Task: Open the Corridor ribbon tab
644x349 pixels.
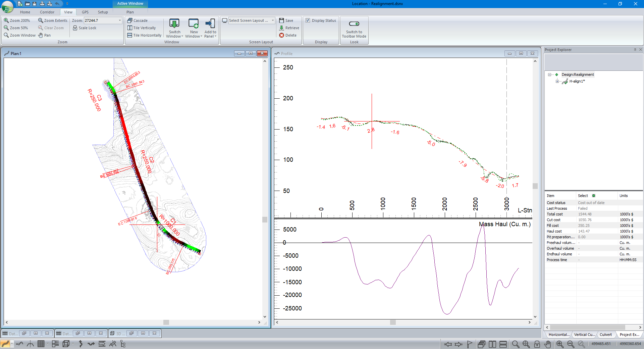Action: pyautogui.click(x=47, y=12)
